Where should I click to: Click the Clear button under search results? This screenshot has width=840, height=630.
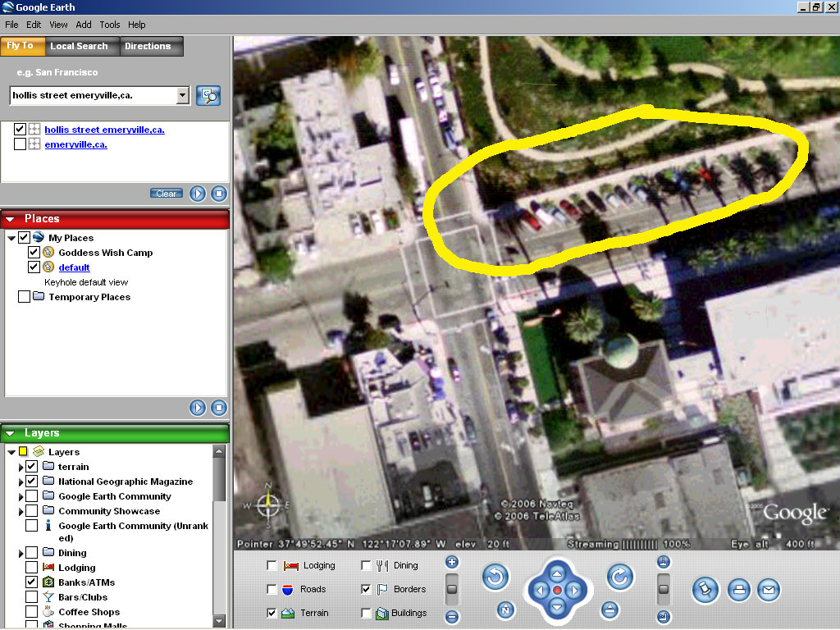point(167,194)
